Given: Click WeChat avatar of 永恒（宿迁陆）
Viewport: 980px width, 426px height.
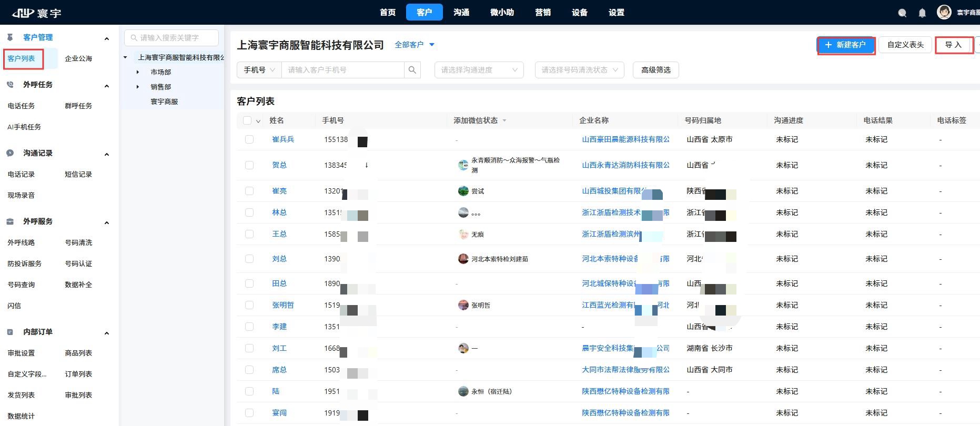Looking at the screenshot, I should point(463,391).
